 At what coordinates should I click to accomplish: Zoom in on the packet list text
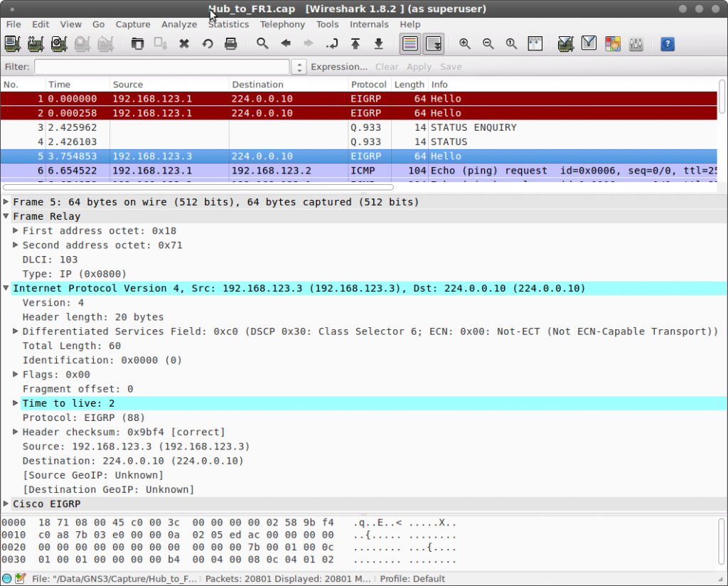click(464, 43)
